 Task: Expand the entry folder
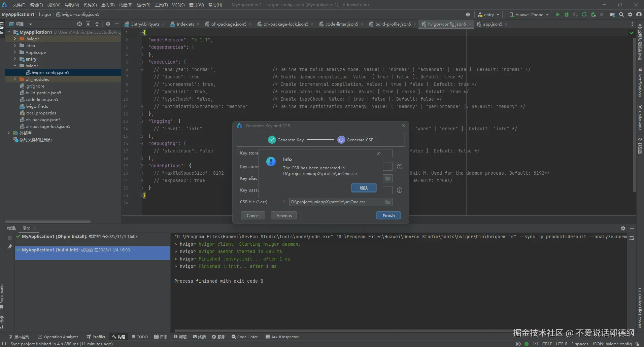[15, 59]
